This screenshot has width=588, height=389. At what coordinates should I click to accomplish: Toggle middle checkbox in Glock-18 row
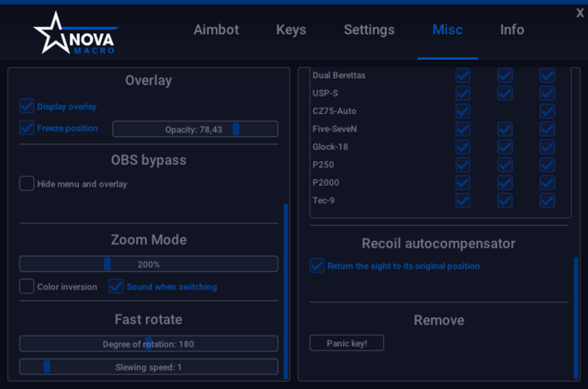coord(504,147)
